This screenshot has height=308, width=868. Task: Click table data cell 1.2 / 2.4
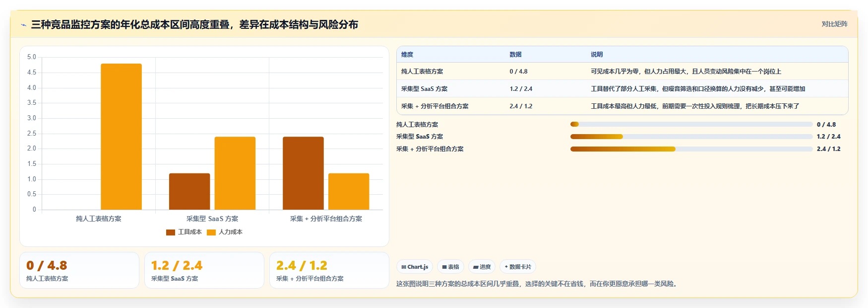(521, 89)
